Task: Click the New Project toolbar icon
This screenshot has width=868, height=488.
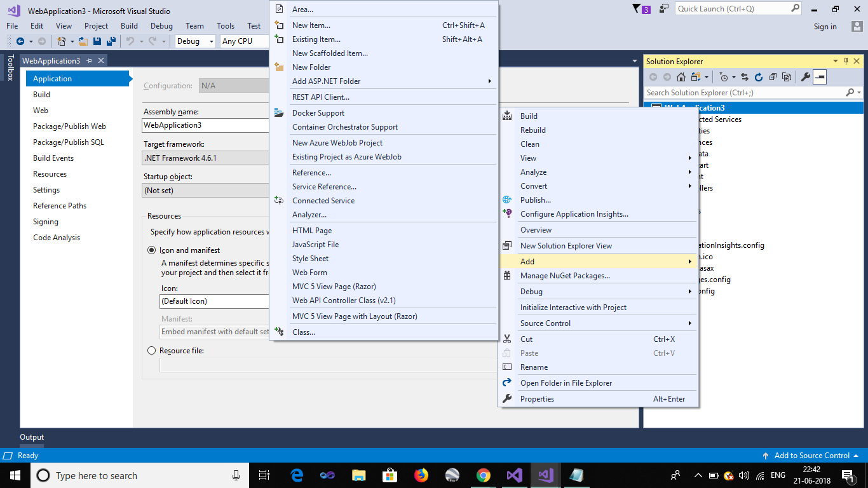Action: point(61,41)
